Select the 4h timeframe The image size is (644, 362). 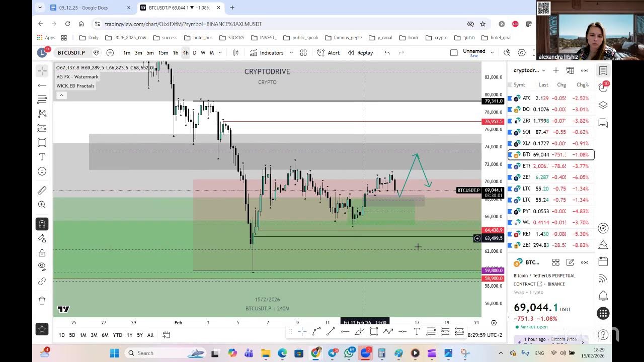click(x=186, y=53)
